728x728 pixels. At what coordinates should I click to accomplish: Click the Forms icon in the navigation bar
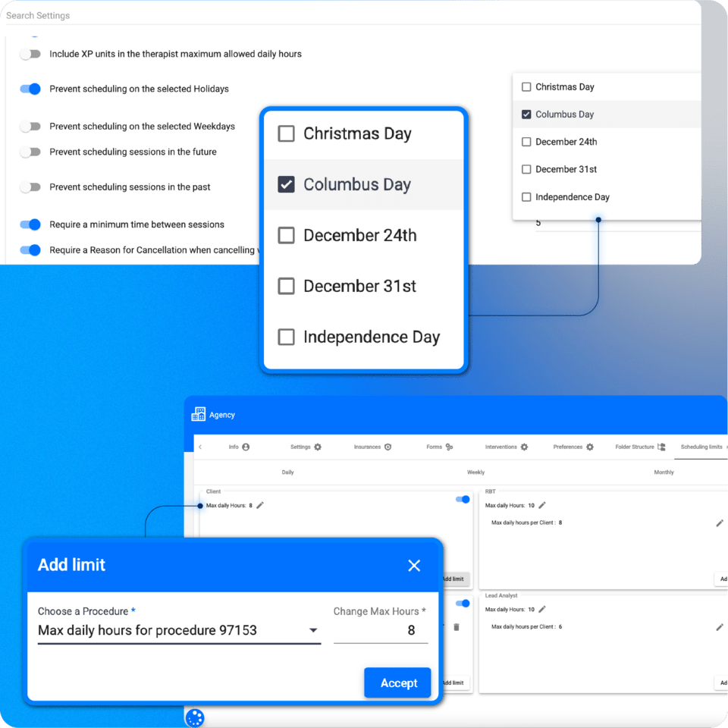(x=448, y=447)
